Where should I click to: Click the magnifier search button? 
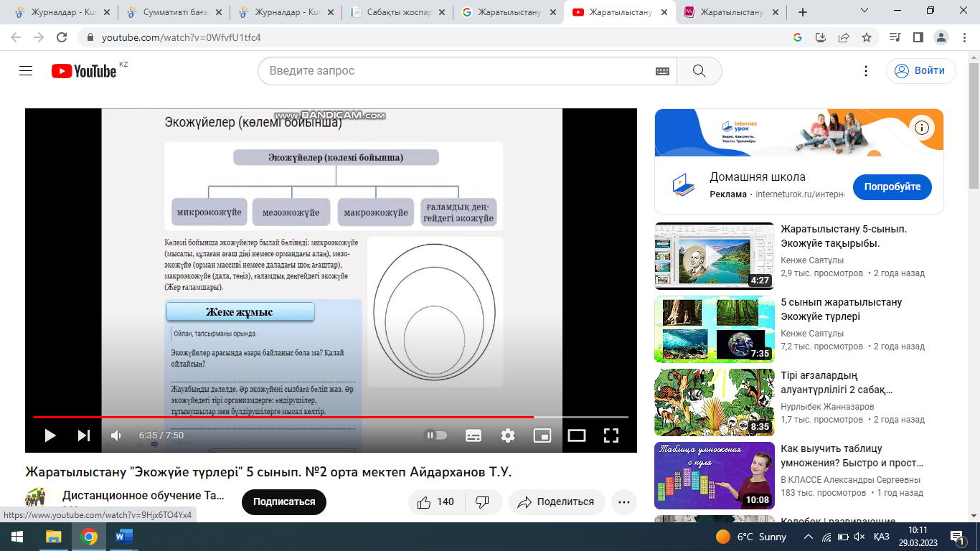pyautogui.click(x=699, y=71)
